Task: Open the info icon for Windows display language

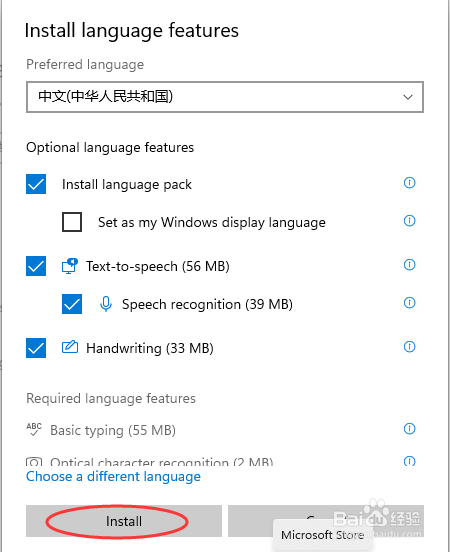Action: coord(409,221)
